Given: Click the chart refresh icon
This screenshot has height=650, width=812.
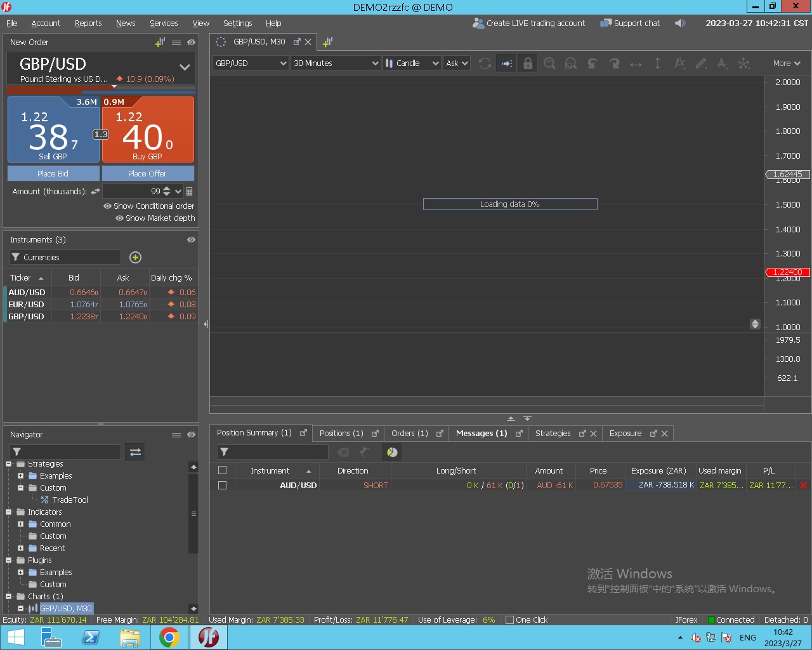Looking at the screenshot, I should point(485,63).
